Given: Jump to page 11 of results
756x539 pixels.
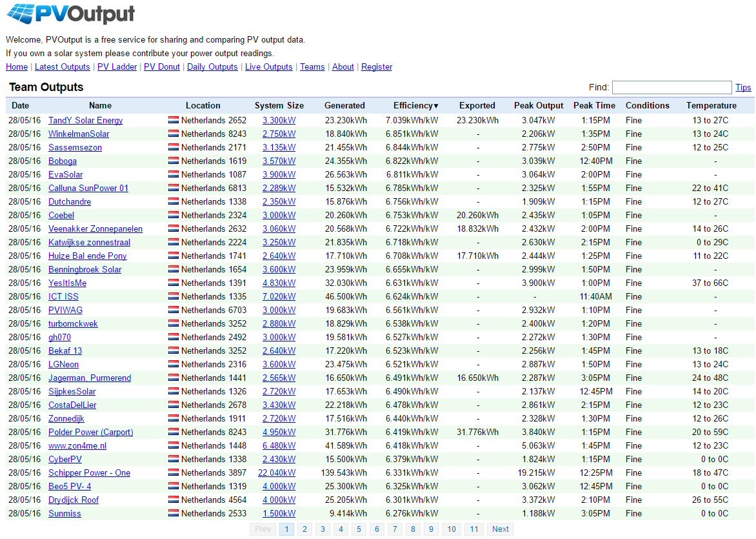Looking at the screenshot, I should pos(474,529).
